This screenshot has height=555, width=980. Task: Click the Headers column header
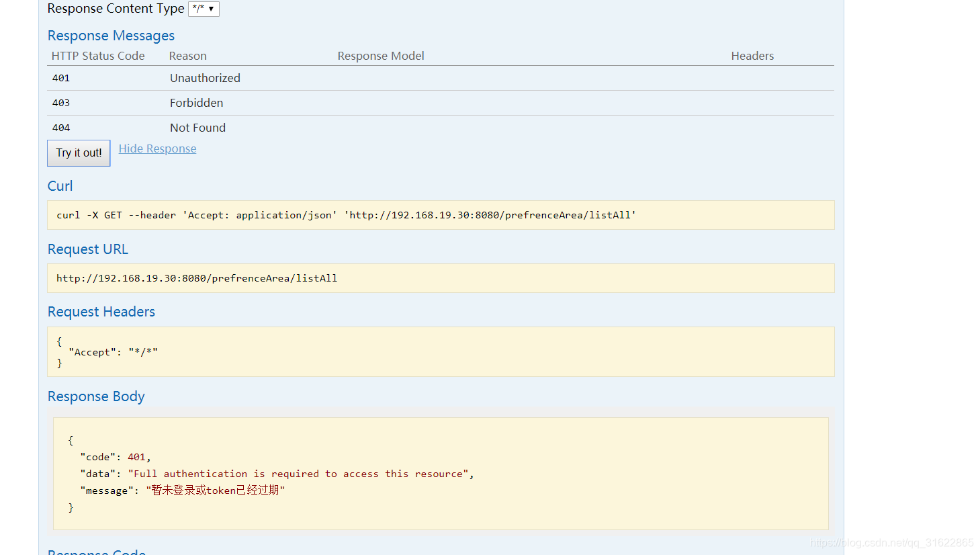click(x=752, y=56)
